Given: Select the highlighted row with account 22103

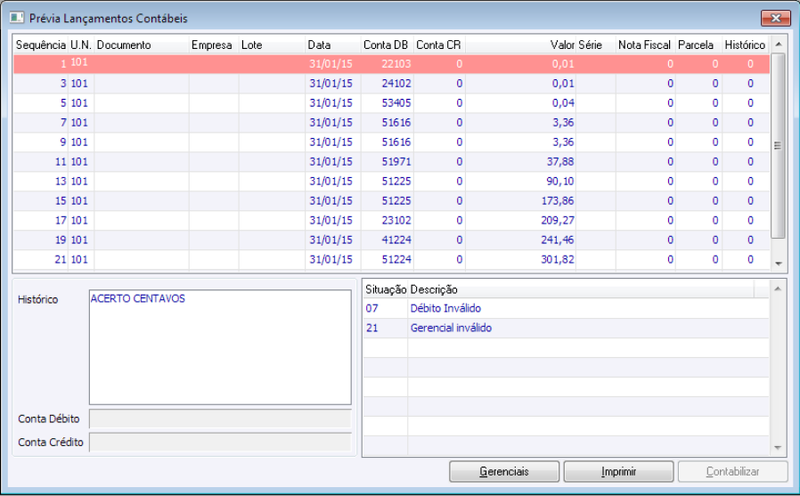Looking at the screenshot, I should [x=391, y=64].
